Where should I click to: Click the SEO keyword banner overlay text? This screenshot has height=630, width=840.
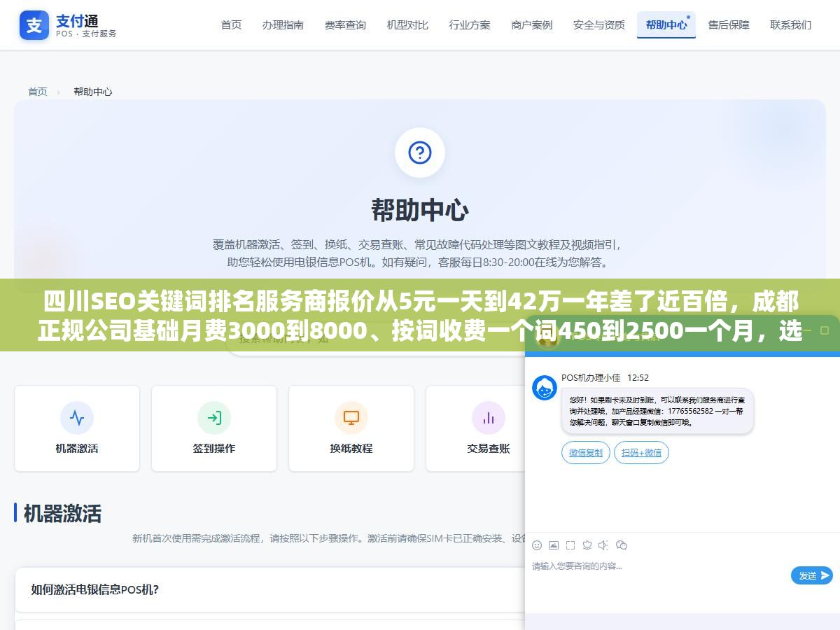pos(420,316)
